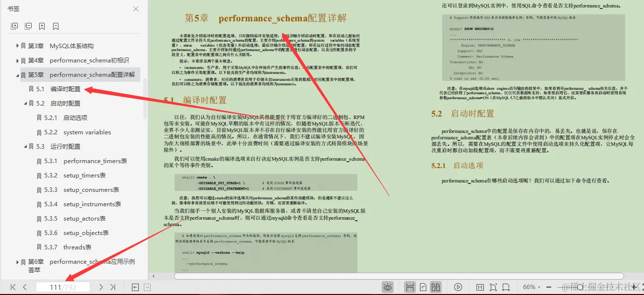Click bookmark icon beside 5.1 编译时配置
Image resolution: width=644 pixels, height=295 pixels.
tap(31, 89)
